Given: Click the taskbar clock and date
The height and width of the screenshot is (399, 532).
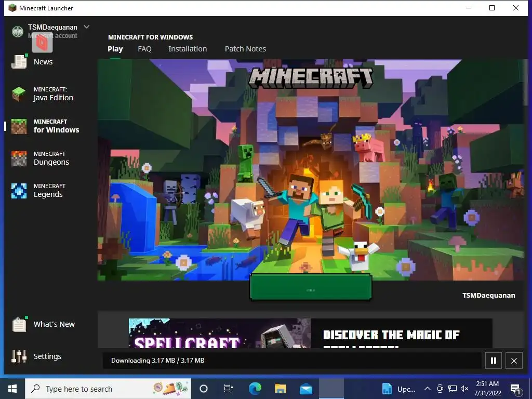Looking at the screenshot, I should tap(487, 389).
